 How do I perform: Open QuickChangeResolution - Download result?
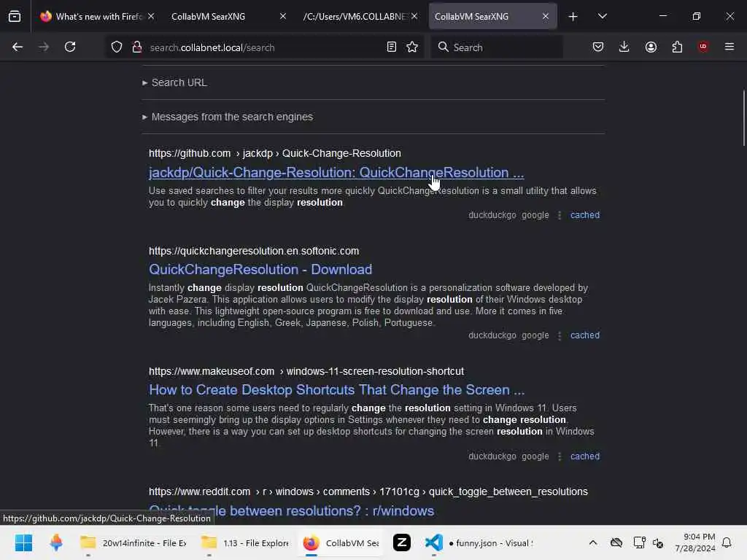coord(260,270)
